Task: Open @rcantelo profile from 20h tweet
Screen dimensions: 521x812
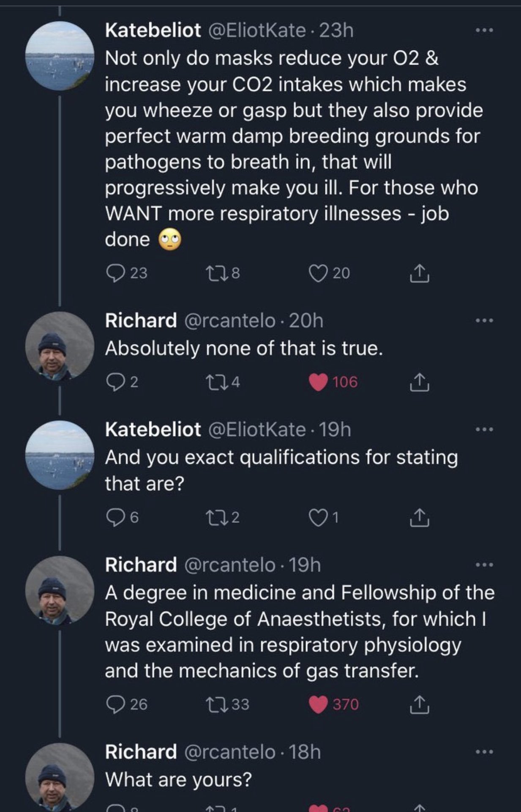Action: pos(229,321)
